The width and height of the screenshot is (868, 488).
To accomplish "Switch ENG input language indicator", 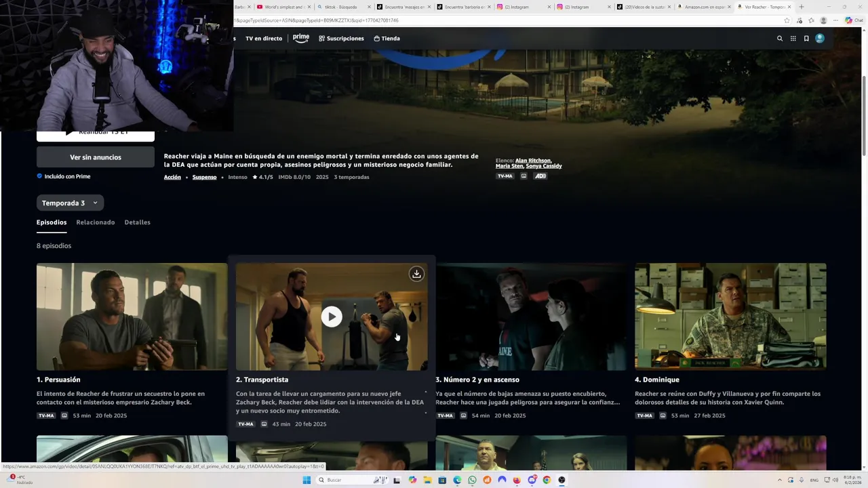I will click(x=814, y=480).
